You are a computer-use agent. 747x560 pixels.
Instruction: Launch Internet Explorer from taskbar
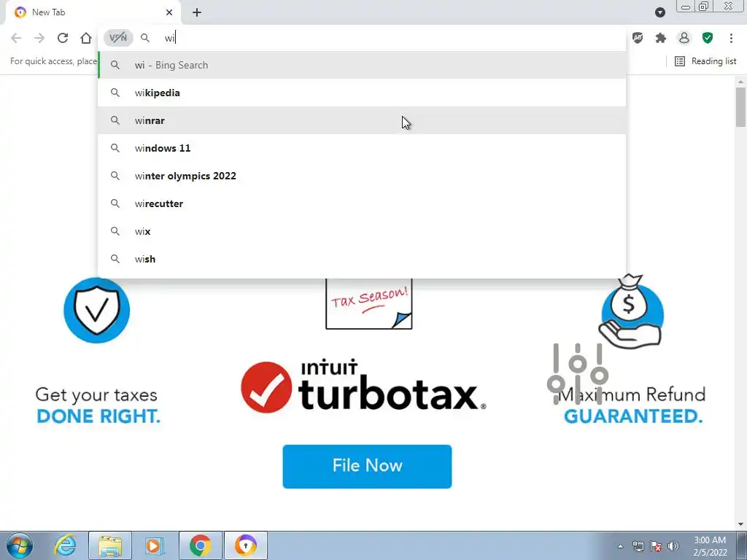[x=65, y=545]
